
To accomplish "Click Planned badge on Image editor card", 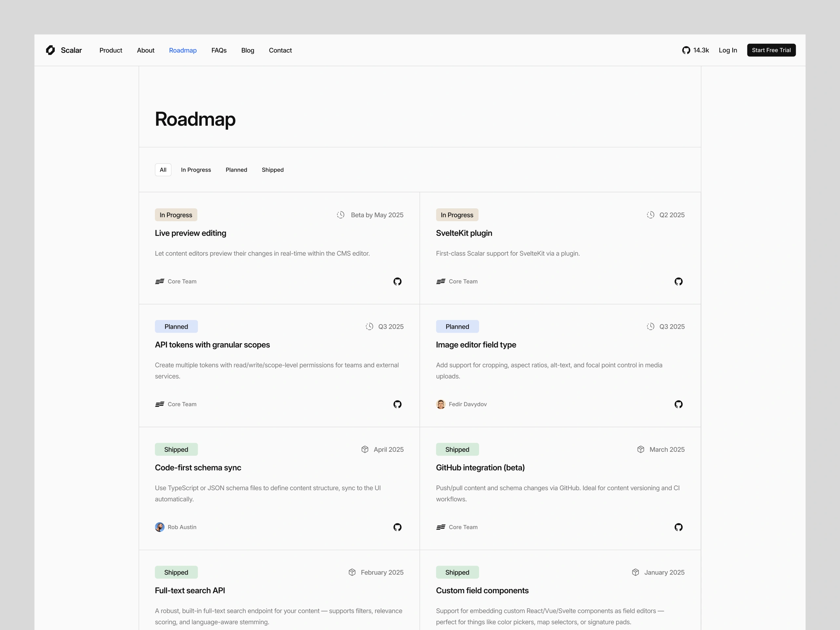I will pos(457,326).
